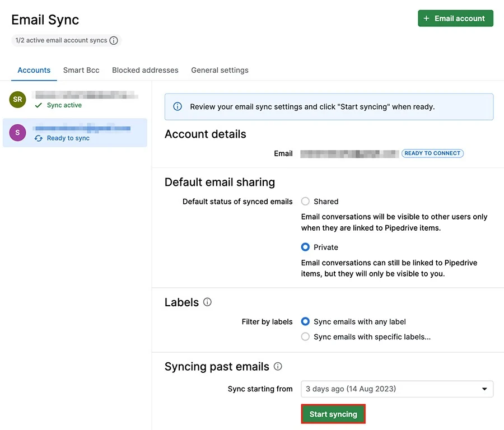This screenshot has width=504, height=430.
Task: Open the Smart Bcc tab
Action: click(81, 70)
